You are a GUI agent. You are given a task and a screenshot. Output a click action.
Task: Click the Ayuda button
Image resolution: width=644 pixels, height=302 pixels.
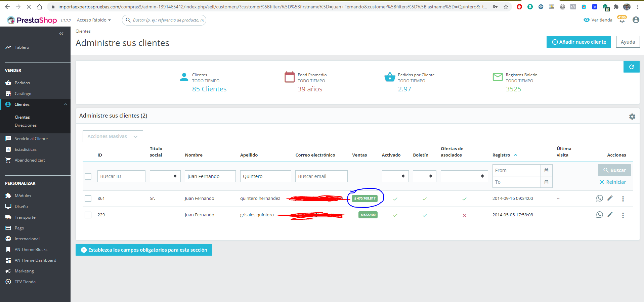628,42
